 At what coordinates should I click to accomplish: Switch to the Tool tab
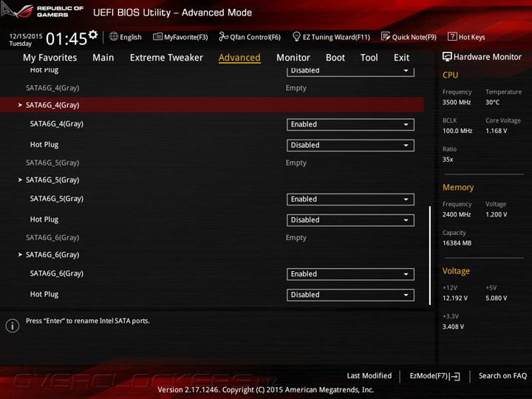[369, 58]
